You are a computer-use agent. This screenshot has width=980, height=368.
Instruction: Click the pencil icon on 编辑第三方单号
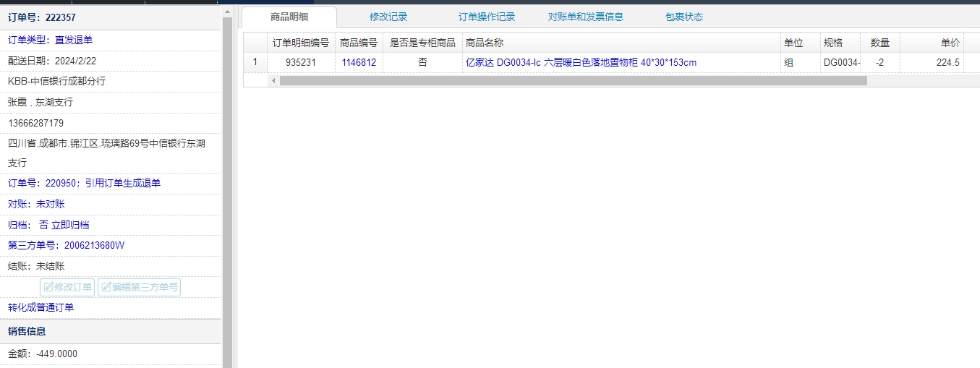106,287
